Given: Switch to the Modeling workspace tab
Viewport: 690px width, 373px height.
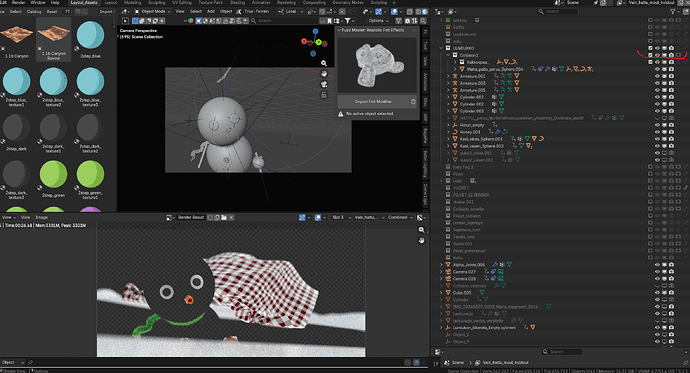Looking at the screenshot, I should pyautogui.click(x=132, y=3).
